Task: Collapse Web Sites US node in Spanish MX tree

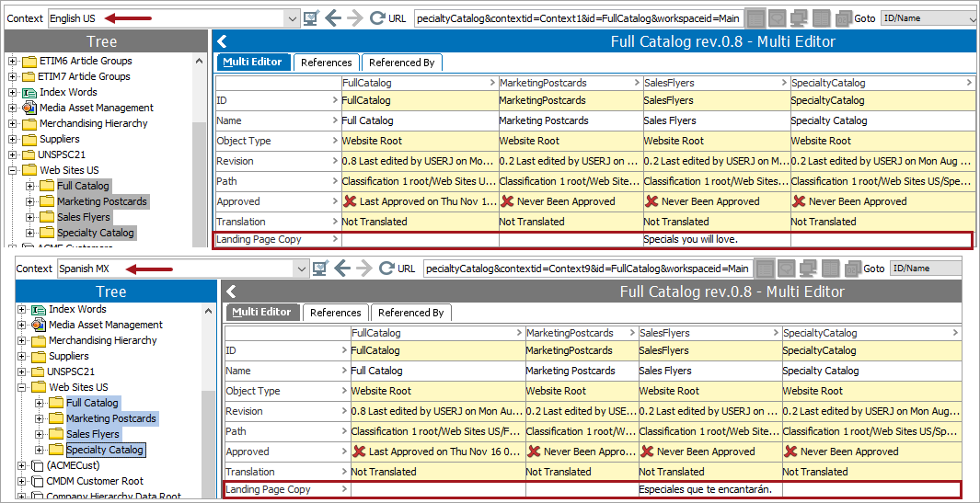Action: pyautogui.click(x=21, y=387)
